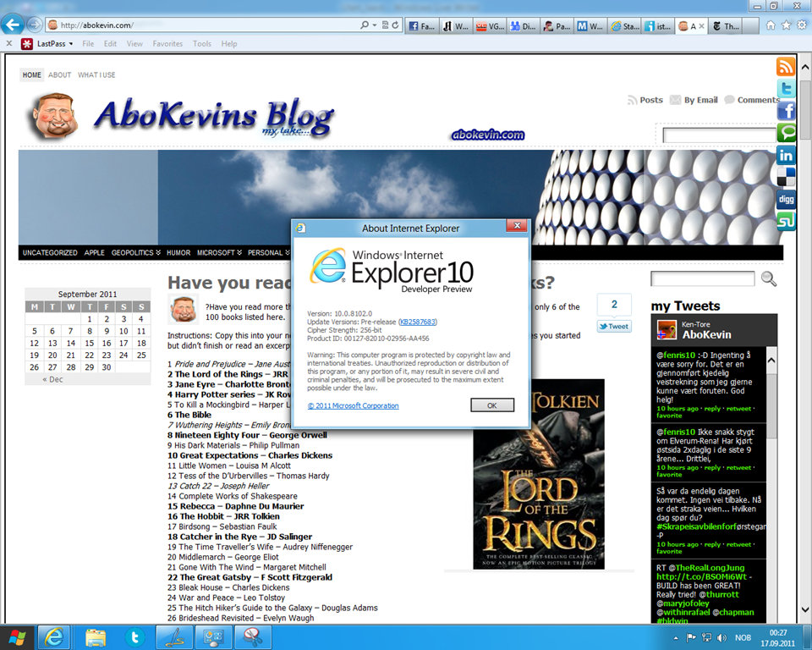Switch to the Th... browser tab
812x650 pixels.
pyautogui.click(x=726, y=26)
